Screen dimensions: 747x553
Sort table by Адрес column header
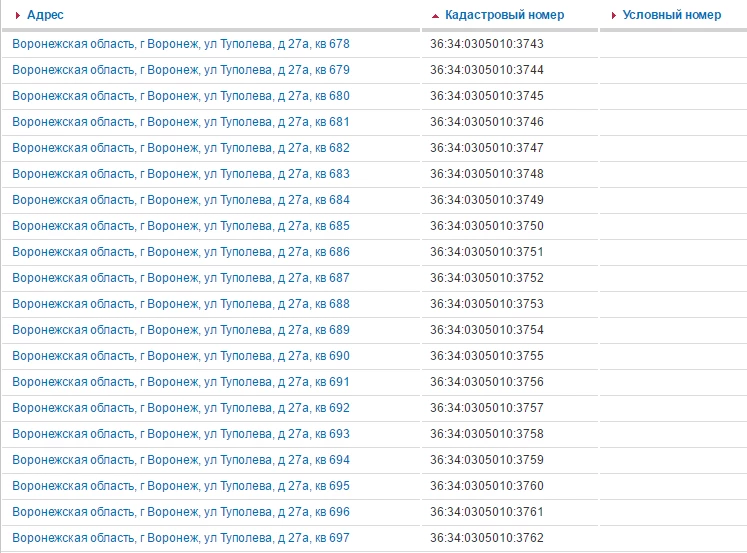(x=45, y=15)
